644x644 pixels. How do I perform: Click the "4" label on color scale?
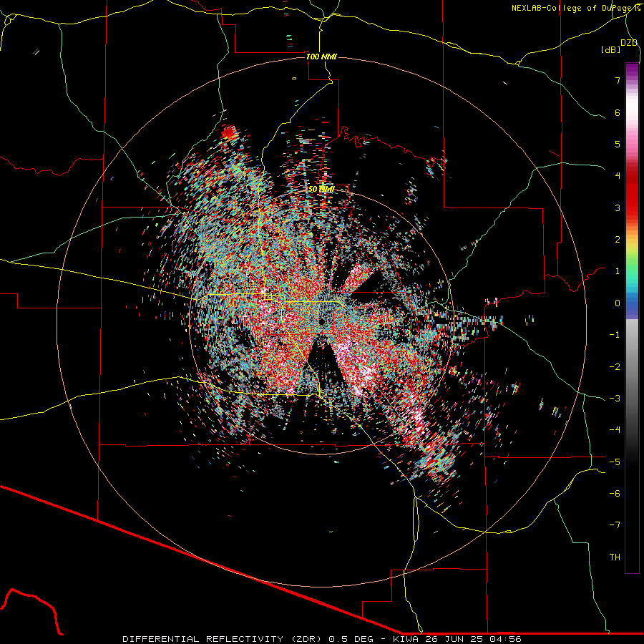pos(618,176)
